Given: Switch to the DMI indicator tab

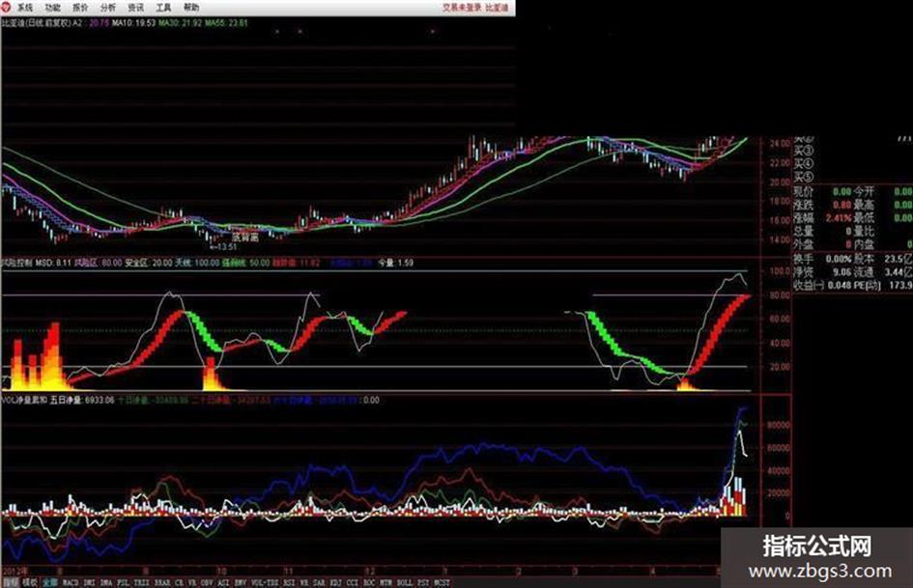Looking at the screenshot, I should coord(89,582).
